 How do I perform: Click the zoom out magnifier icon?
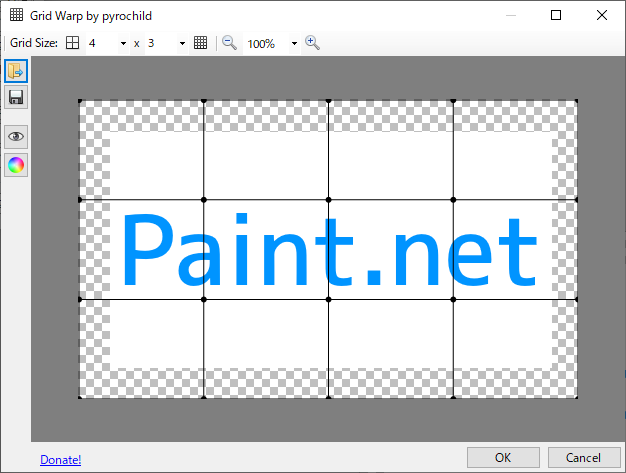click(x=229, y=43)
